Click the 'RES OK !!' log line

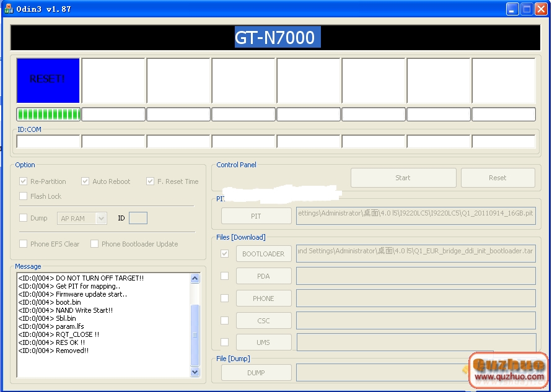click(x=51, y=342)
